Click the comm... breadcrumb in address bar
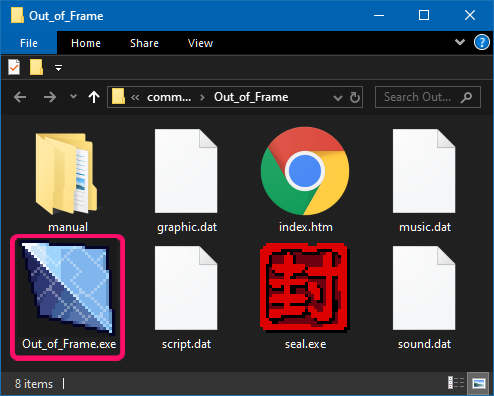The height and width of the screenshot is (396, 494). (x=169, y=97)
